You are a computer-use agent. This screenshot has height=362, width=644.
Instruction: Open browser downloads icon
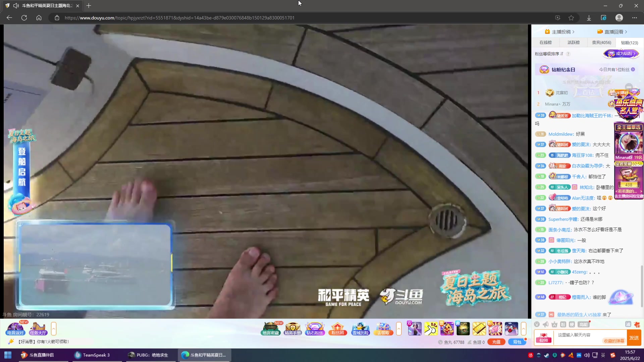[x=589, y=18]
